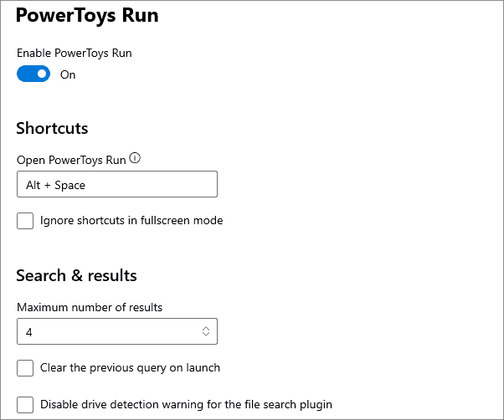Increase maximum results with the up arrow
504x420 pixels.
coord(206,329)
